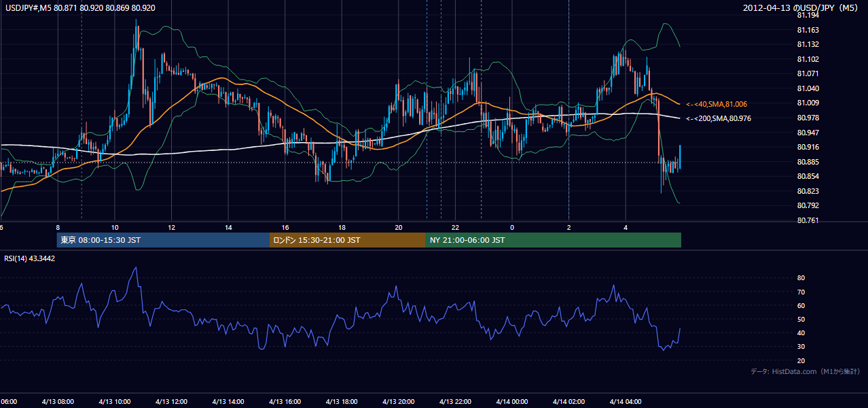Screen dimensions: 868x408
Task: Click the NY 21:00-06:00 JST session bar
Action: (554, 240)
